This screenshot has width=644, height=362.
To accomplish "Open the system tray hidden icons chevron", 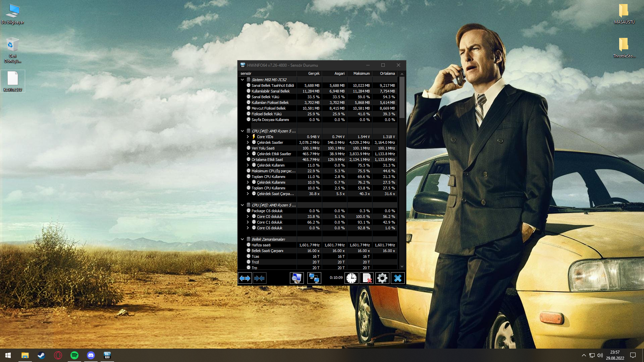I will click(x=584, y=355).
